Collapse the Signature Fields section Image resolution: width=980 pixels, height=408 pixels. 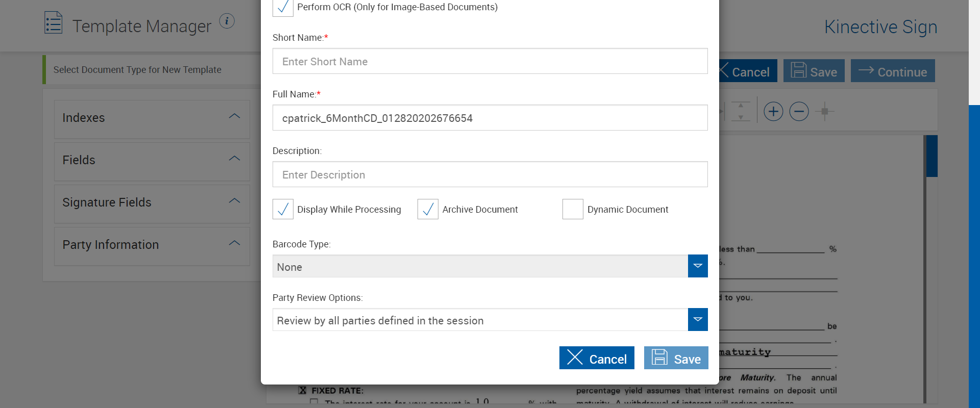click(x=234, y=201)
